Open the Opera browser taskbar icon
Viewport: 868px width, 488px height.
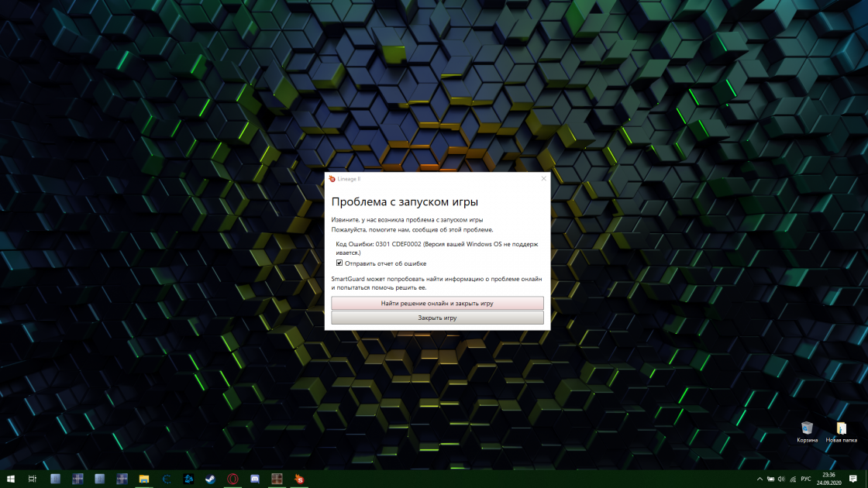pos(232,479)
